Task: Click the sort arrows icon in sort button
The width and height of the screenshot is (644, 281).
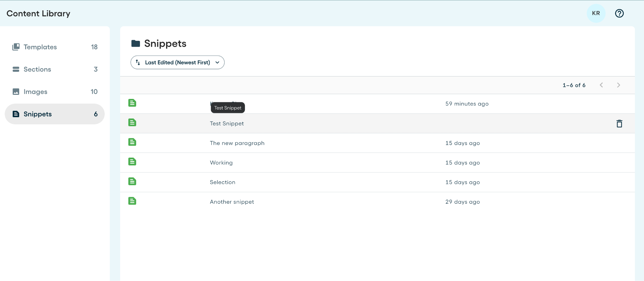Action: [x=138, y=62]
